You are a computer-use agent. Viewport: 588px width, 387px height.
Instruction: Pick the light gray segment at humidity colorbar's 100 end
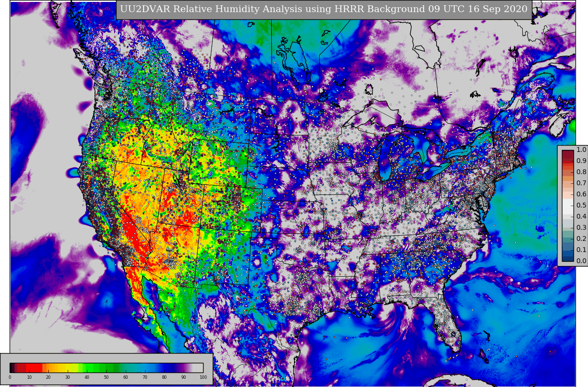198,368
